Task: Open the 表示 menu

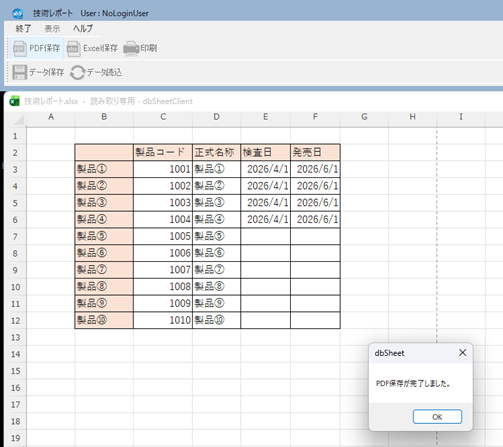Action: 52,29
